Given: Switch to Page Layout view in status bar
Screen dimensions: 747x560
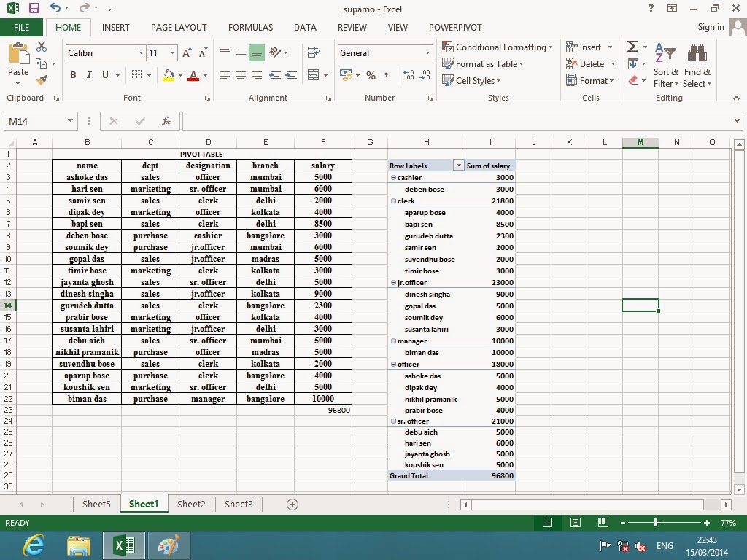Looking at the screenshot, I should pyautogui.click(x=576, y=522).
